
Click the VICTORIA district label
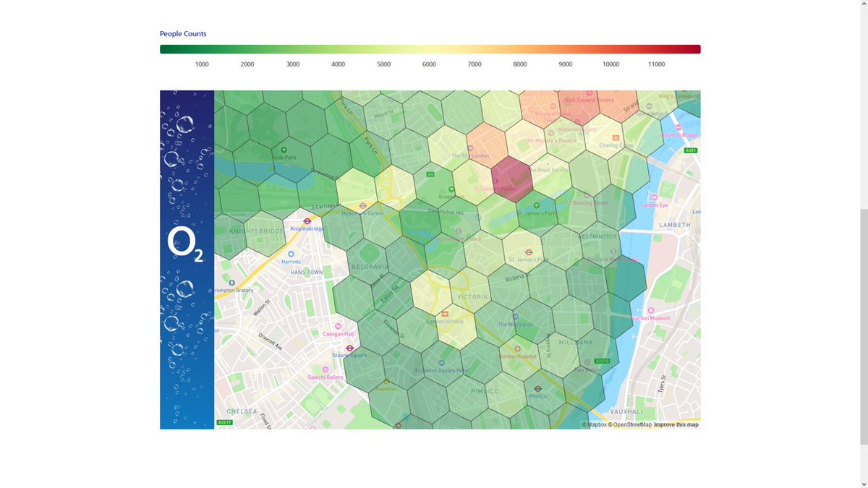(473, 297)
